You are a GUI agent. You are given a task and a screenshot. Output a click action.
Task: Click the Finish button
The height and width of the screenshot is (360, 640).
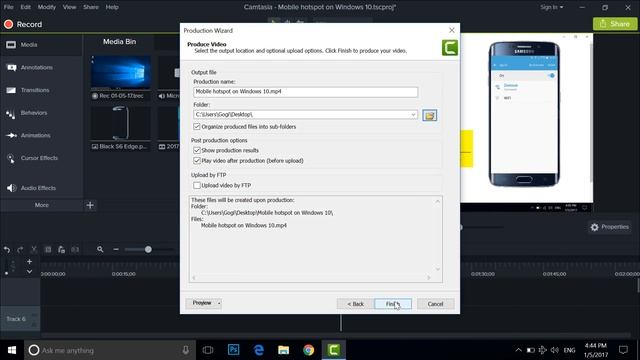[393, 304]
